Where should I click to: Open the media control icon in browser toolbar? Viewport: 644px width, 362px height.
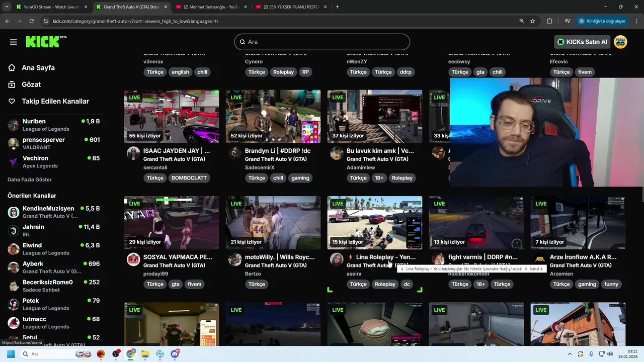point(568,21)
